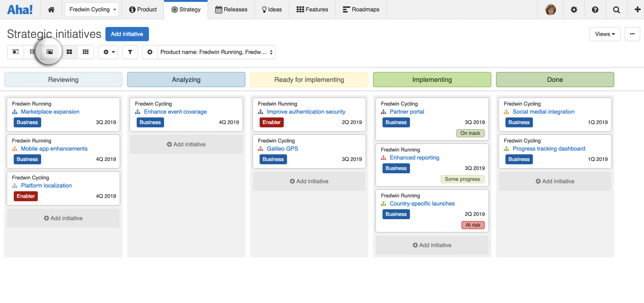644x303 pixels.
Task: Open the Releases tab
Action: coord(231,10)
